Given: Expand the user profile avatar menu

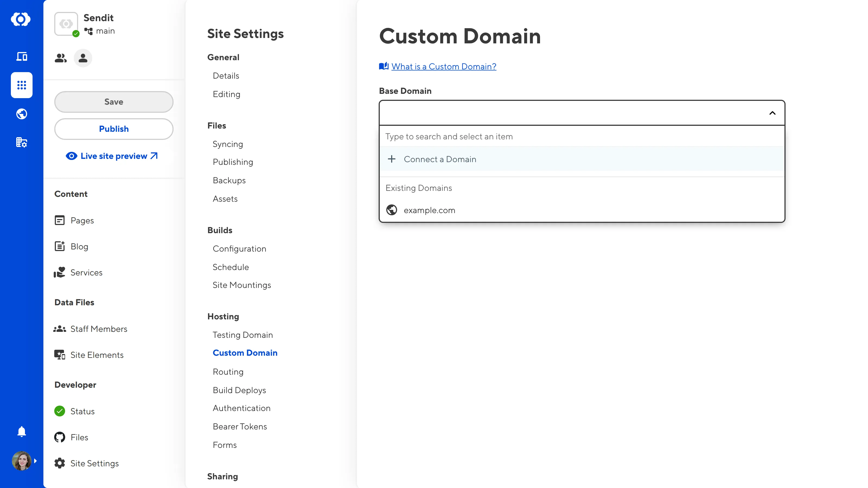Looking at the screenshot, I should 22,461.
